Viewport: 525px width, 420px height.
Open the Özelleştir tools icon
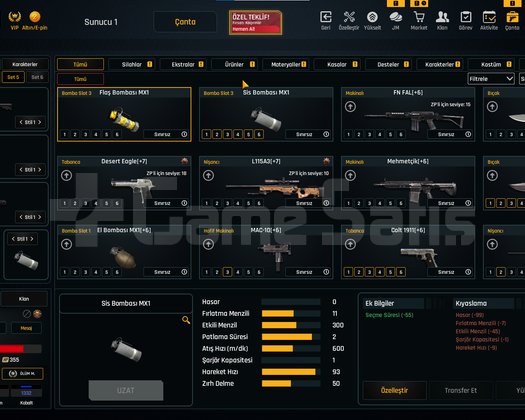(x=349, y=17)
